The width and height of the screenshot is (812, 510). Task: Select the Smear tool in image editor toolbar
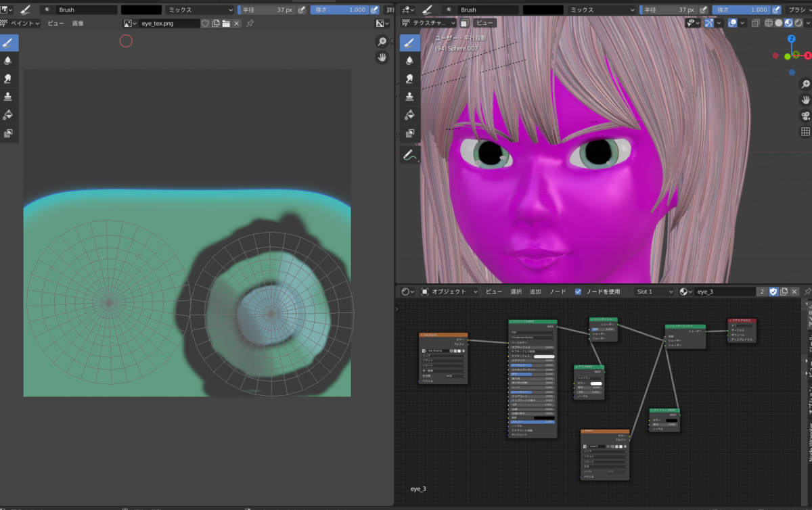(x=8, y=78)
